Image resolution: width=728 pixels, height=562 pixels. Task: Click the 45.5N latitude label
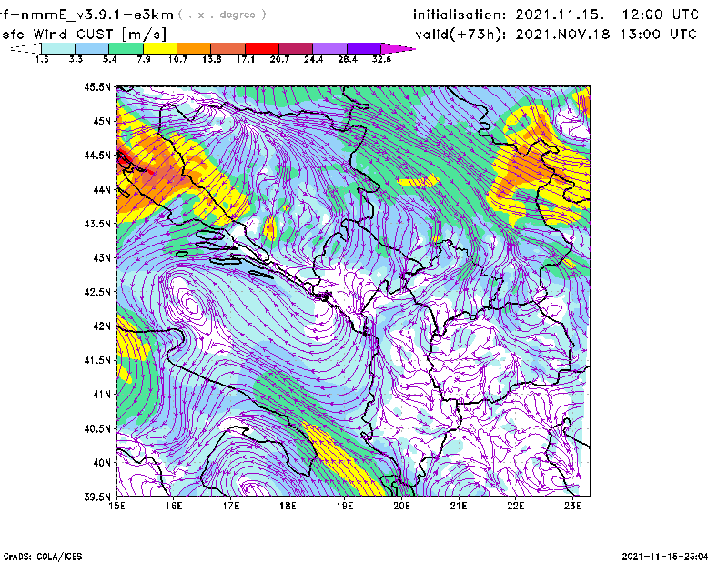point(97,86)
